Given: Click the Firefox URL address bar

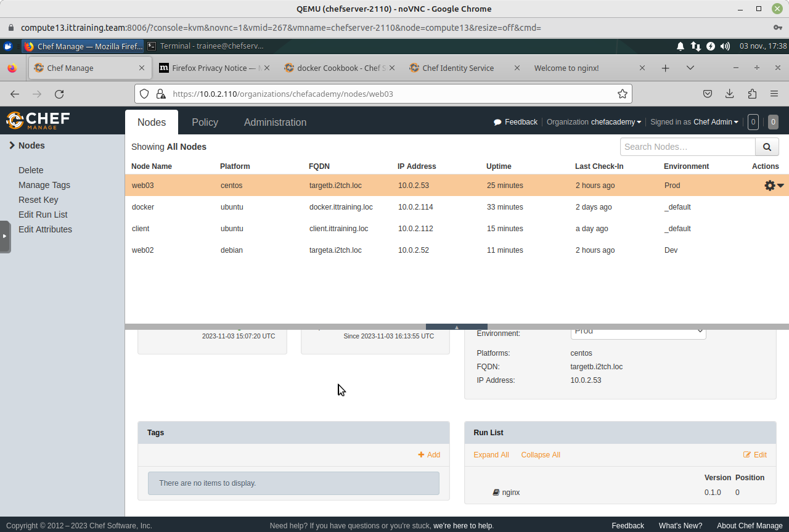Looking at the screenshot, I should (383, 94).
